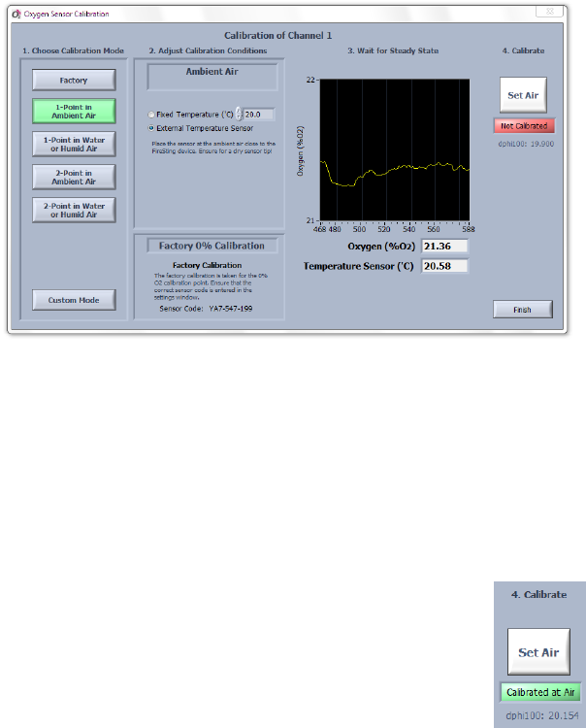Click the Finish button
586x728 pixels.
tap(522, 310)
